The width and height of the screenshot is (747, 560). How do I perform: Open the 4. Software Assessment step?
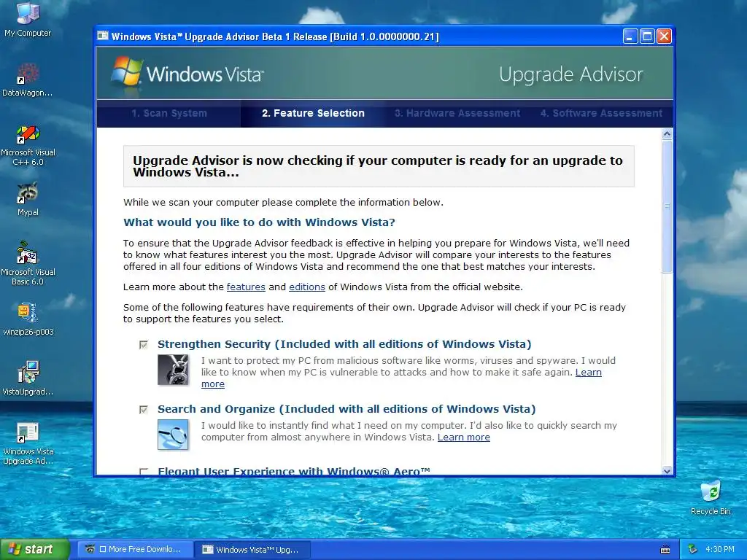tap(601, 113)
